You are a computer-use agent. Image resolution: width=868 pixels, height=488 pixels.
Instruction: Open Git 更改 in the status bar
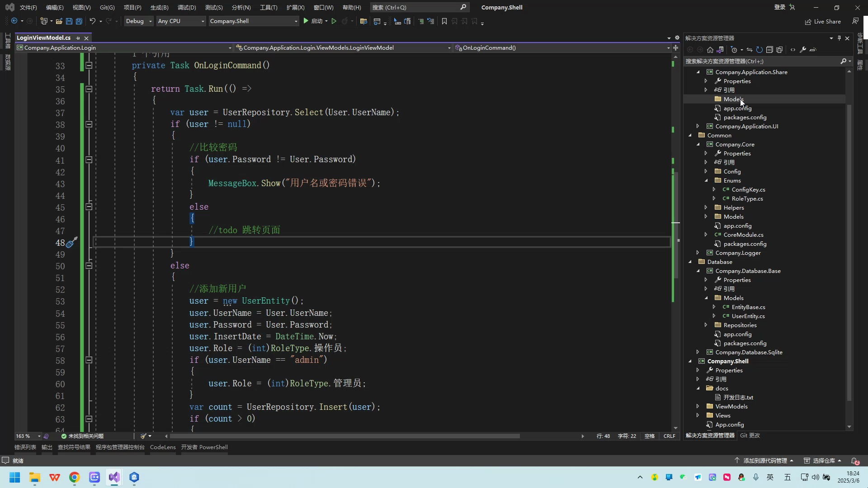[x=749, y=436]
